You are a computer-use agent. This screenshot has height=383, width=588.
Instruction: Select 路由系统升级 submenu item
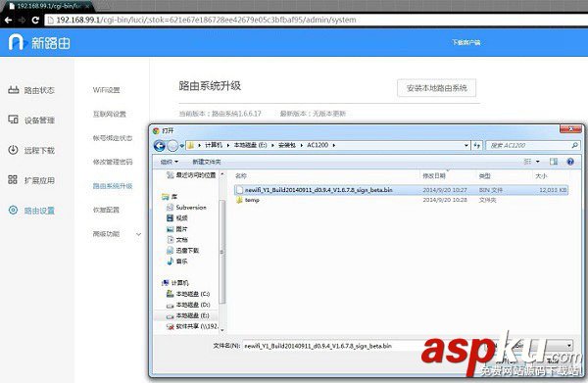[113, 186]
